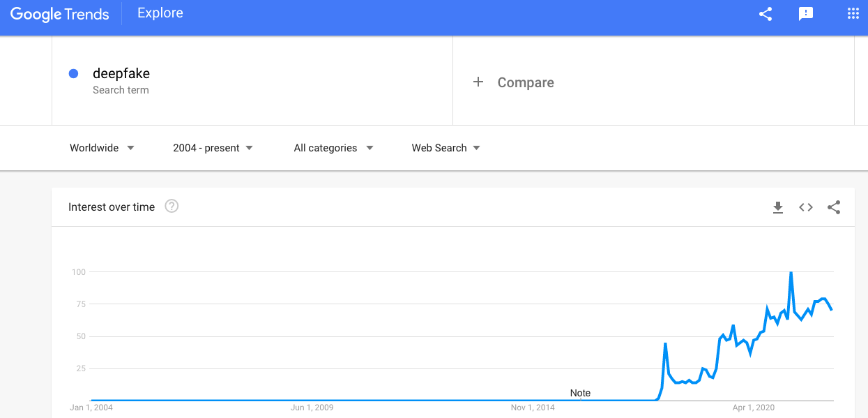Open the send feedback icon
Screen dimensions: 868x418
(x=806, y=14)
